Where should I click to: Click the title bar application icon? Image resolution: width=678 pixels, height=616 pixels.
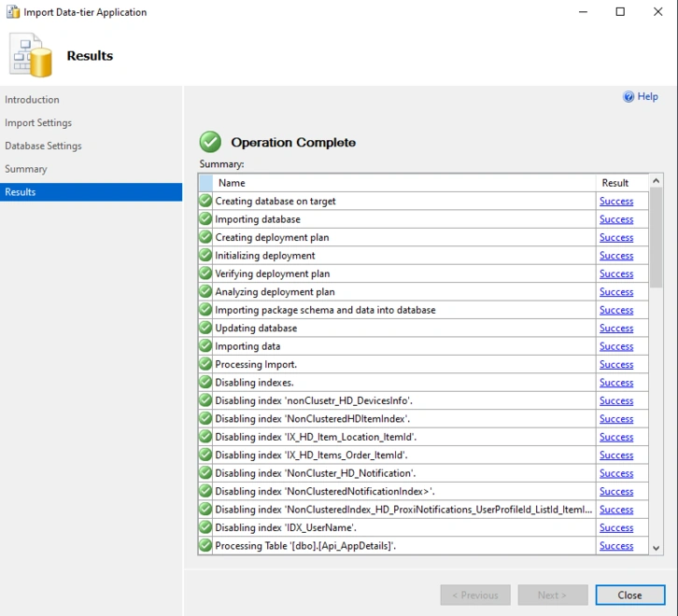13,12
